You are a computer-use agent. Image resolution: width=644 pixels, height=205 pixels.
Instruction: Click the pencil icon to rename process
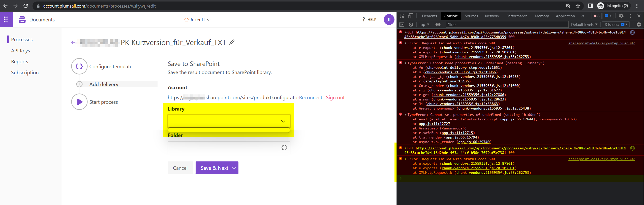pyautogui.click(x=232, y=42)
